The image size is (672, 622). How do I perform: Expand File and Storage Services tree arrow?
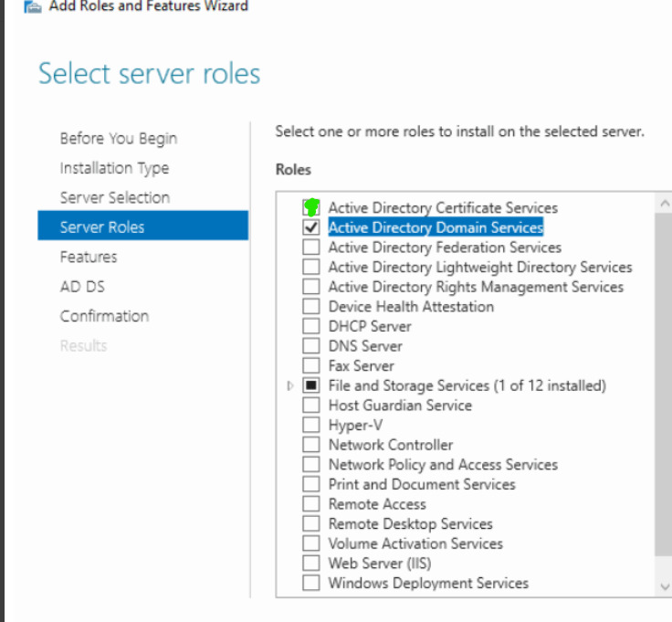[290, 385]
